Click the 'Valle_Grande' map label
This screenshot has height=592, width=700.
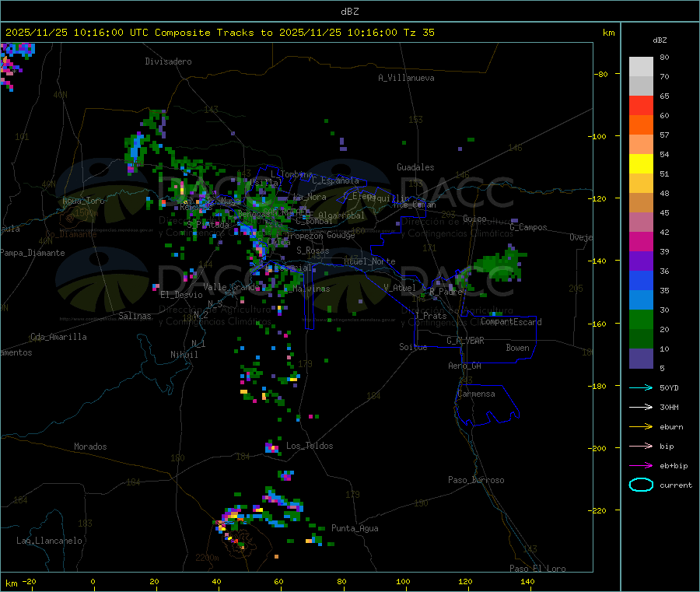point(232,287)
